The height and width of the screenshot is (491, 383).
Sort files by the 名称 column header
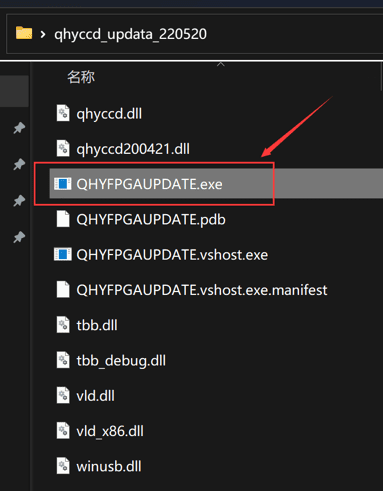tap(81, 77)
